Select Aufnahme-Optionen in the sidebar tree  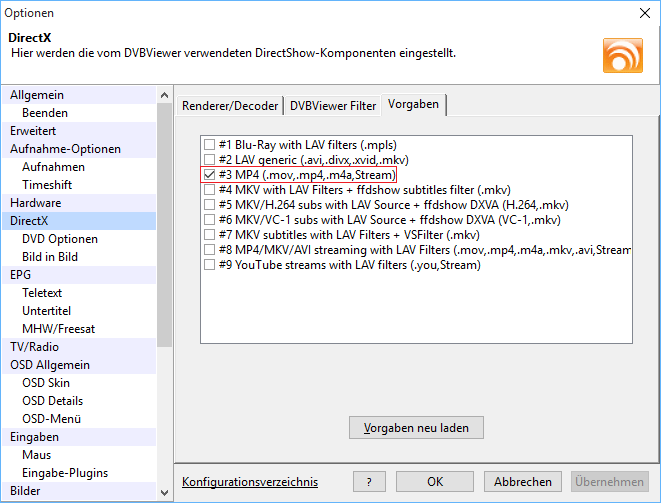(65, 149)
